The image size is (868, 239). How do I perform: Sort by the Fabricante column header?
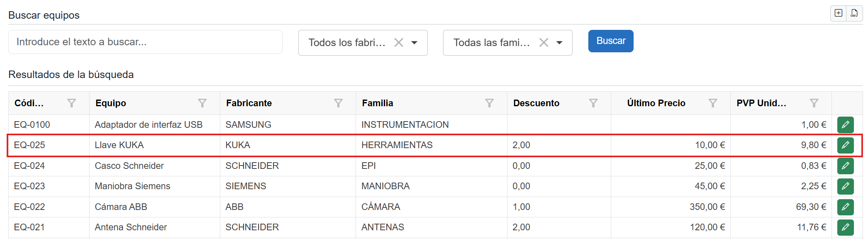pyautogui.click(x=249, y=103)
